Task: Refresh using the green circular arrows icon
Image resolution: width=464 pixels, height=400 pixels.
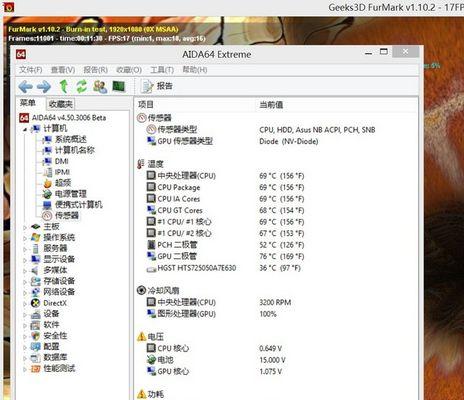Action: 82,86
